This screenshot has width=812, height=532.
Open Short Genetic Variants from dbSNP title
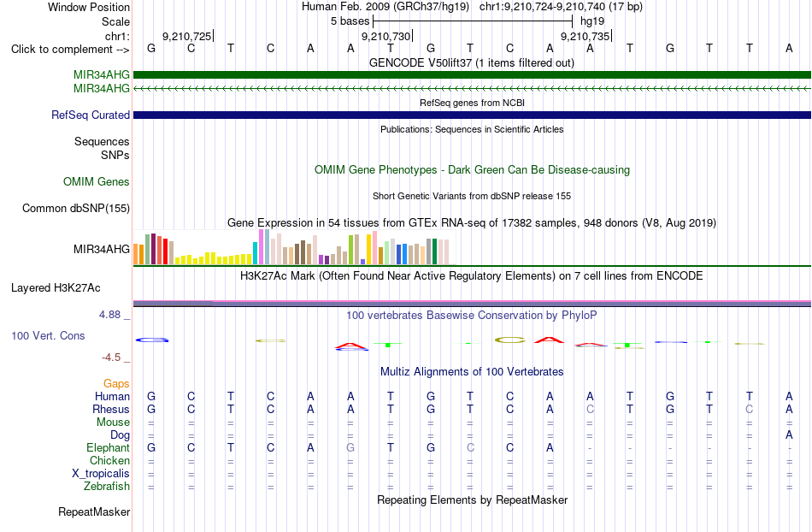(472, 196)
